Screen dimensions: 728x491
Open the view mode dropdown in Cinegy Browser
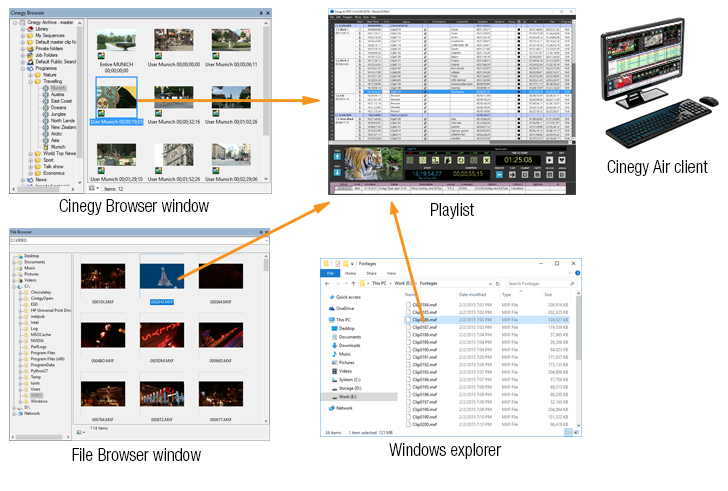click(96, 188)
